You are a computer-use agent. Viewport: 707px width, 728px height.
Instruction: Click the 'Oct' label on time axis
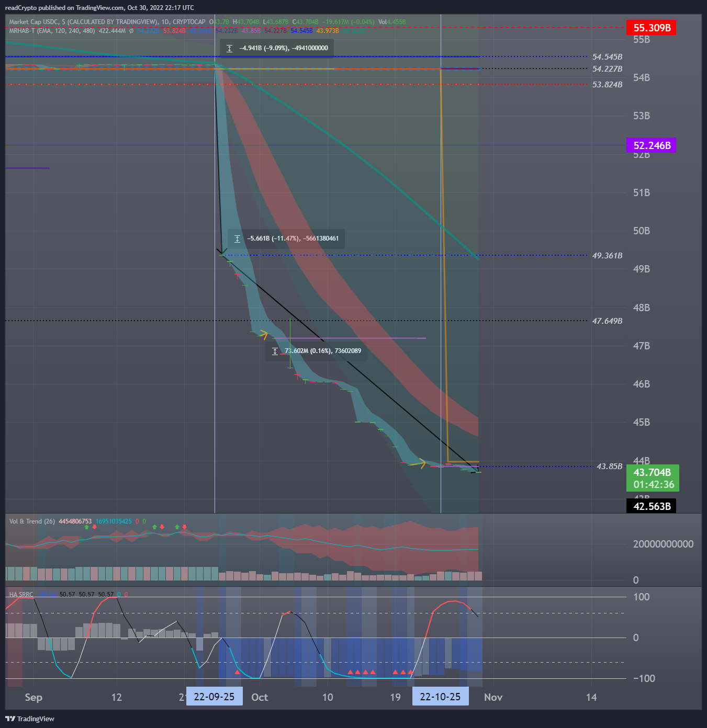tap(260, 697)
